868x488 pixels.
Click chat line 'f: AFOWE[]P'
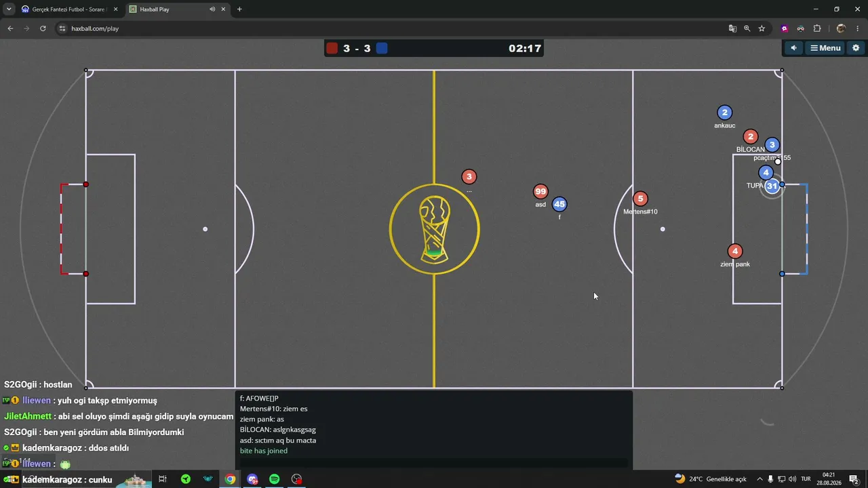[x=259, y=399]
